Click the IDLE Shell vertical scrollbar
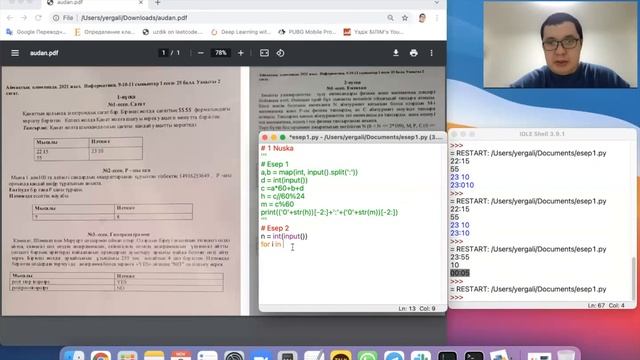The height and width of the screenshot is (360, 640). pyautogui.click(x=633, y=278)
